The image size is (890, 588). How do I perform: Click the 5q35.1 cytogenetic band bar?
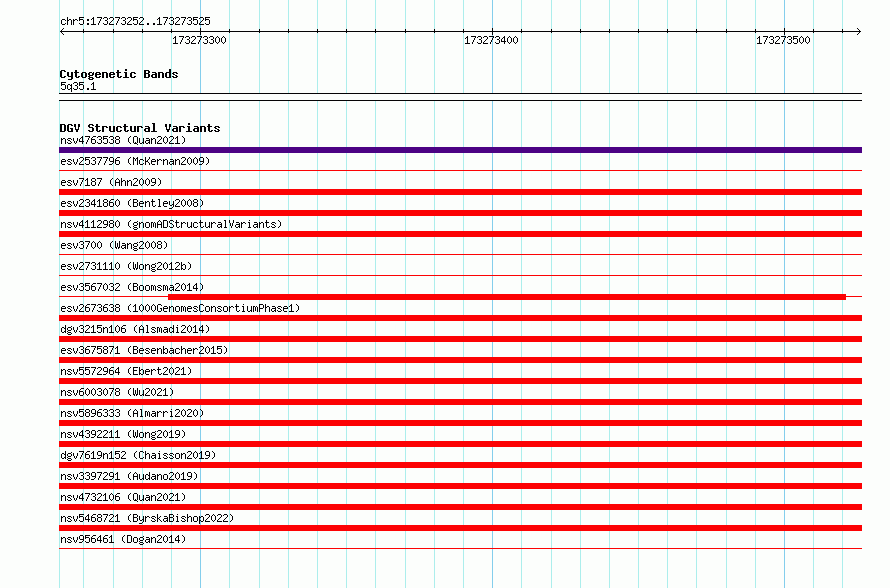(x=460, y=97)
